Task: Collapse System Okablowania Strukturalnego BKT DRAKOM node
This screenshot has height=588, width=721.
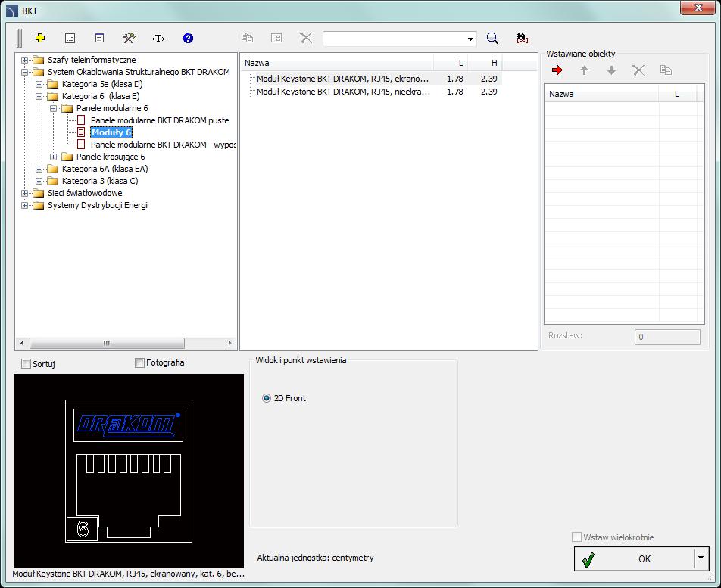Action: [24, 72]
